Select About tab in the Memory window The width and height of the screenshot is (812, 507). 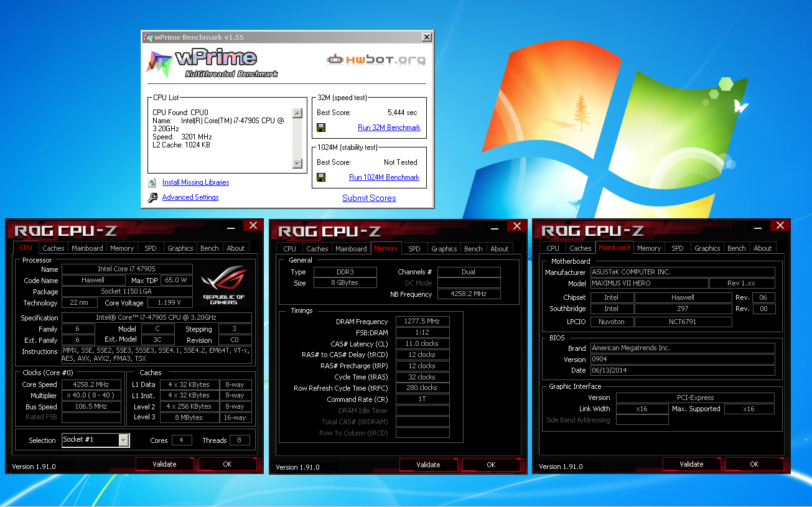pyautogui.click(x=500, y=249)
